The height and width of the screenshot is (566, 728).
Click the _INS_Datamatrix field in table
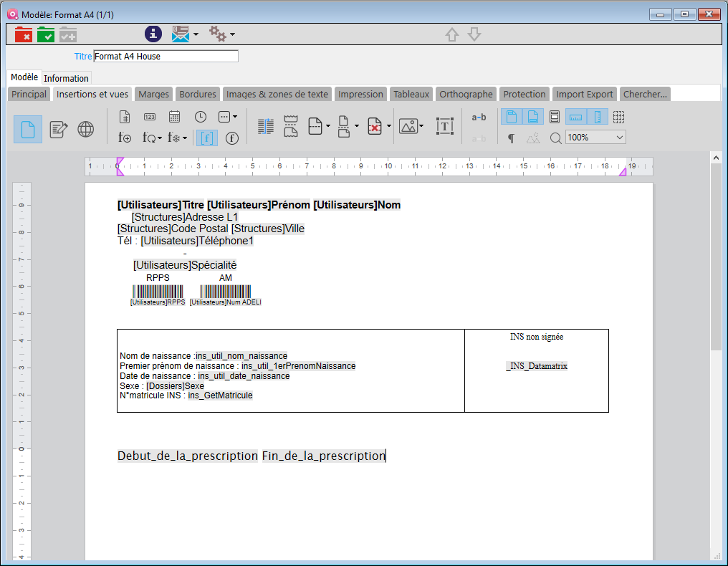(537, 366)
